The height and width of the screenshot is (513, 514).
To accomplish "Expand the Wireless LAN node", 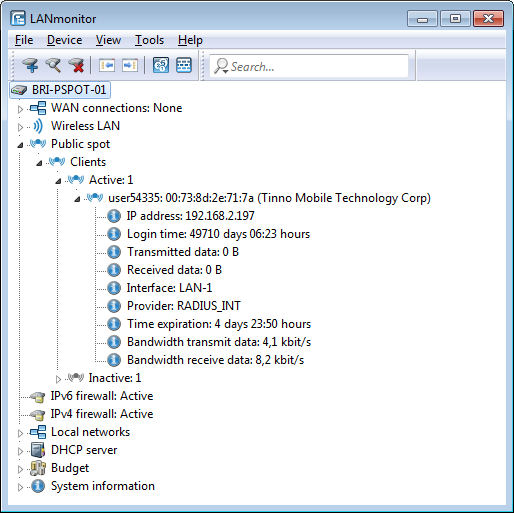I will pos(20,127).
